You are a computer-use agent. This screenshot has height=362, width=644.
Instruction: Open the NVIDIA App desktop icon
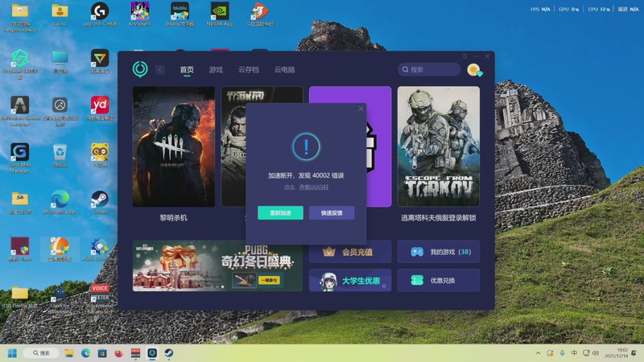pos(220,14)
